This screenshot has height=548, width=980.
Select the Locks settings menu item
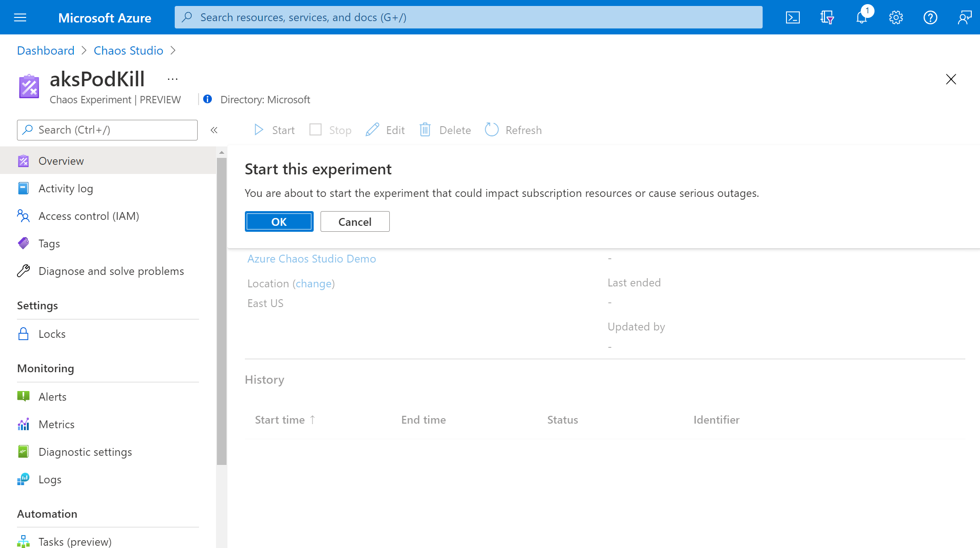[52, 333]
